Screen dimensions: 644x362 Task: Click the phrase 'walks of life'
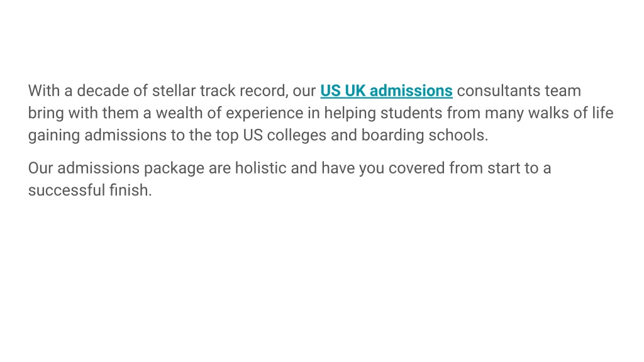pos(570,113)
